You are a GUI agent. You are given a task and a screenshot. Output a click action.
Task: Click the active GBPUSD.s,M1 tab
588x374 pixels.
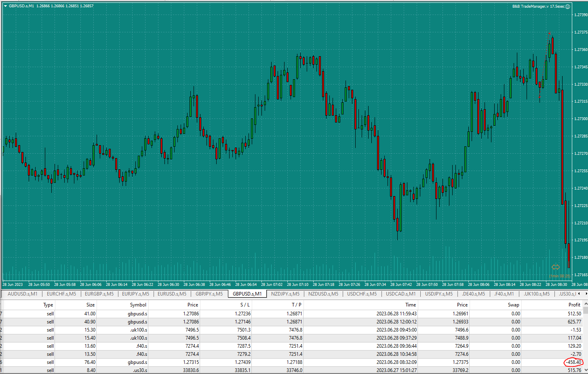247,294
